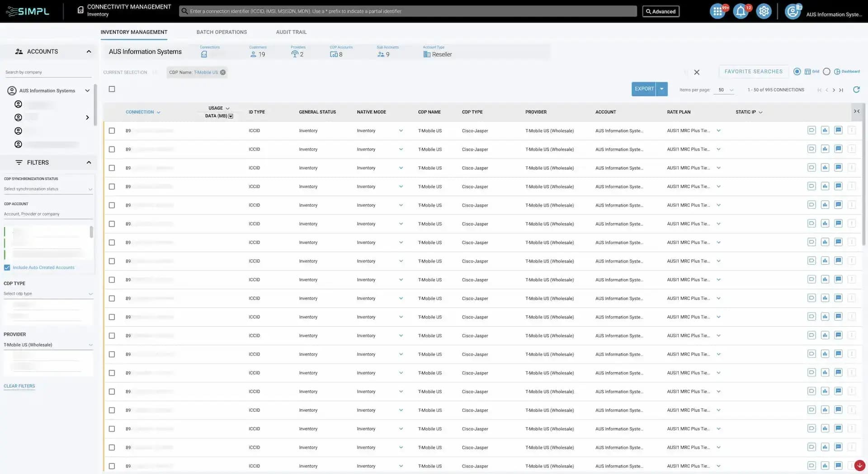Clear current selection with the X icon
Viewport: 868px width, 474px height.
(x=697, y=72)
